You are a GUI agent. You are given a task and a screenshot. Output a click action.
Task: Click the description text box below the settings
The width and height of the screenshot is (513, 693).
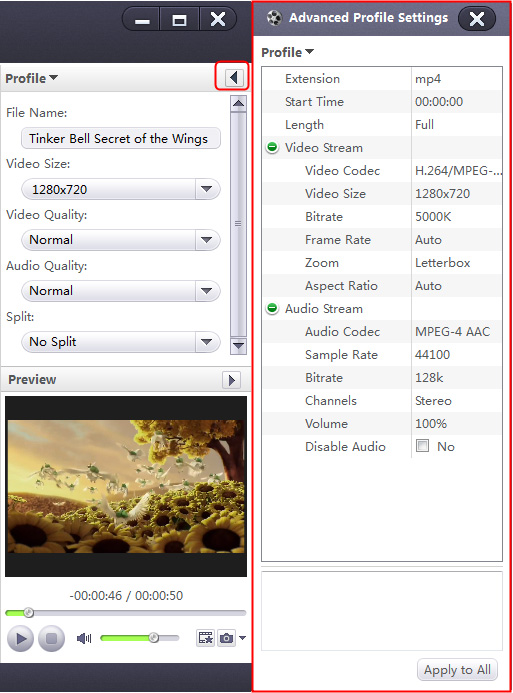click(382, 611)
